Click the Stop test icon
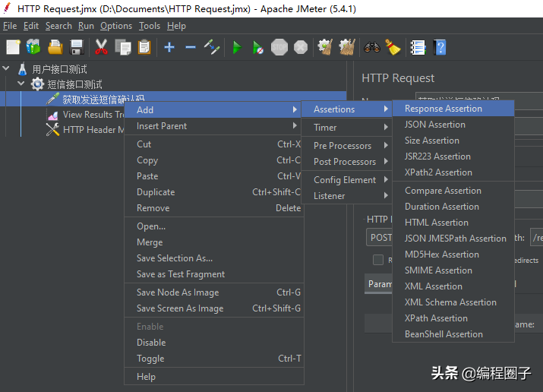This screenshot has width=543, height=392. [279, 47]
